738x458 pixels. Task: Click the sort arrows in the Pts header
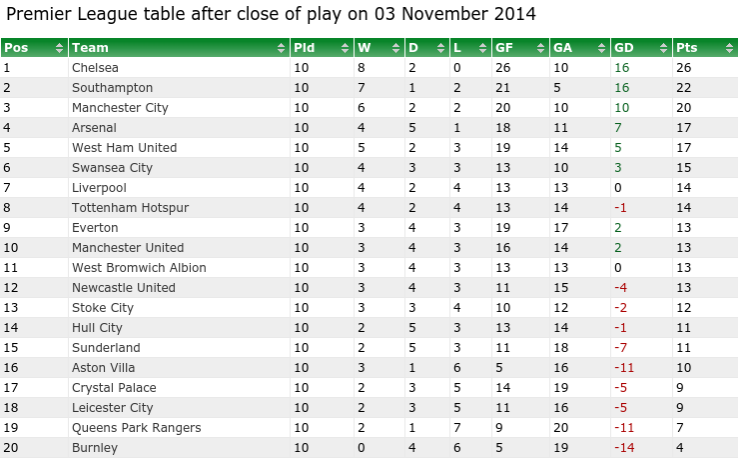[728, 48]
